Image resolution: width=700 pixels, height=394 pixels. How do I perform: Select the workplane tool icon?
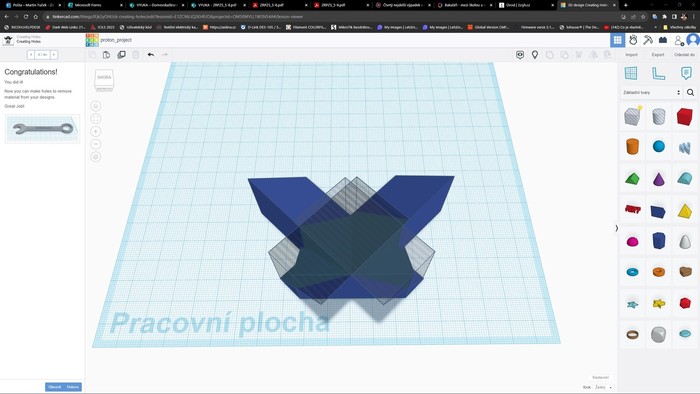[631, 73]
